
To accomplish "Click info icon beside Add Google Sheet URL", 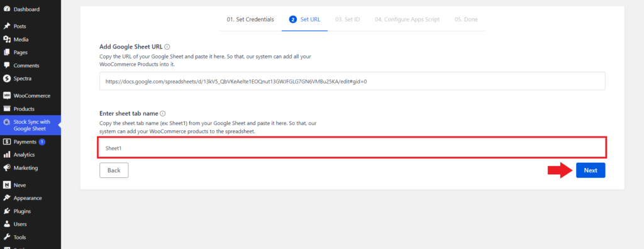I will [167, 47].
